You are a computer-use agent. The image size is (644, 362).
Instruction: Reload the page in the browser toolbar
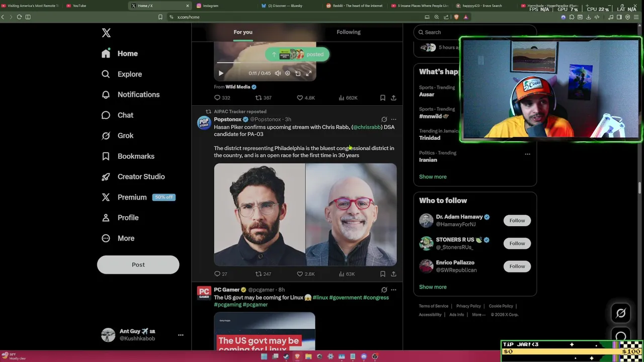pyautogui.click(x=19, y=17)
